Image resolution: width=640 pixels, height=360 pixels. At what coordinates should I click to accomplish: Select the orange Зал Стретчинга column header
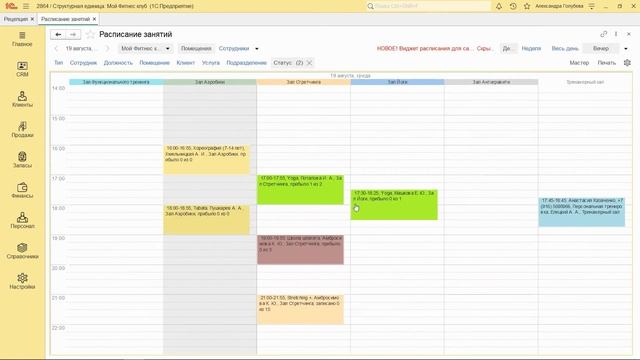click(303, 82)
